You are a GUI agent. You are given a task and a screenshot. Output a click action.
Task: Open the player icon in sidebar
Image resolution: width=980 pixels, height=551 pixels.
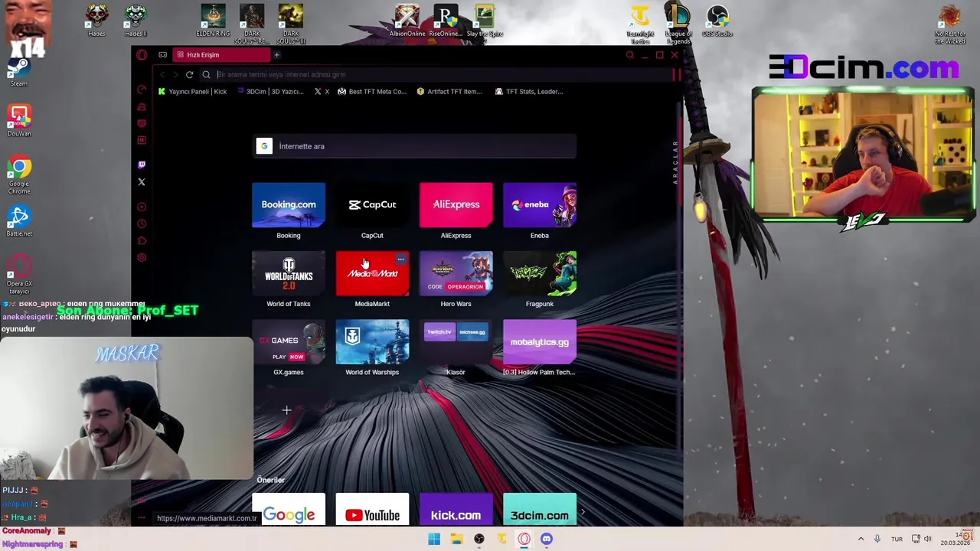[142, 207]
